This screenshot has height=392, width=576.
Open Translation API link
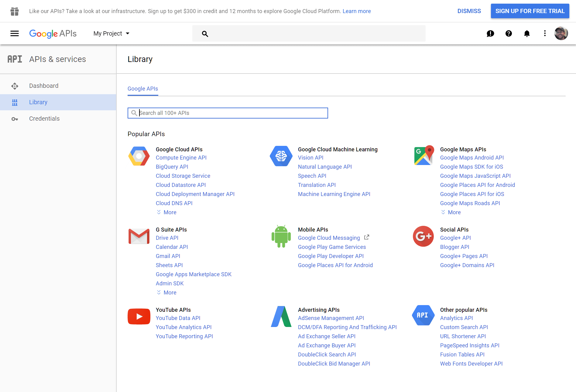coord(317,185)
